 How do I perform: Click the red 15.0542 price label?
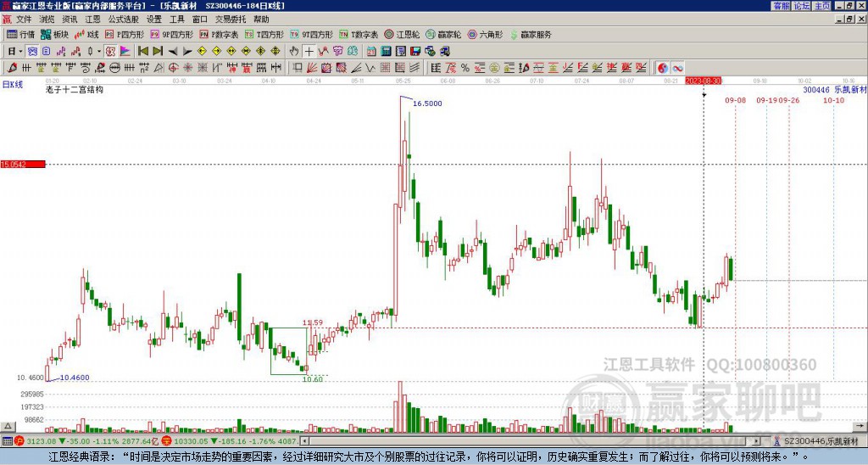point(23,164)
